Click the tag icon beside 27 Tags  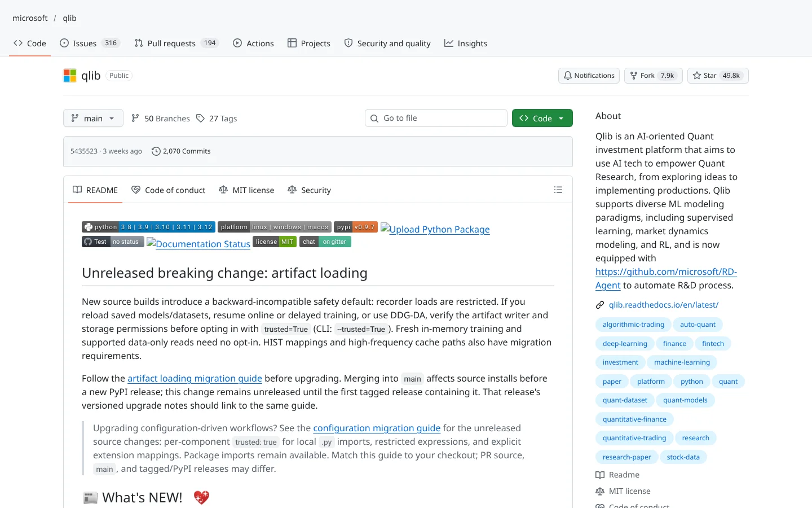pos(200,118)
